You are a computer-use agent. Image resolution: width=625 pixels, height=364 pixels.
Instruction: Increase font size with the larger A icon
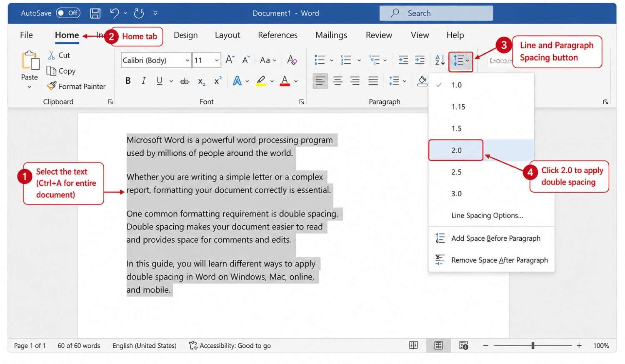click(230, 60)
